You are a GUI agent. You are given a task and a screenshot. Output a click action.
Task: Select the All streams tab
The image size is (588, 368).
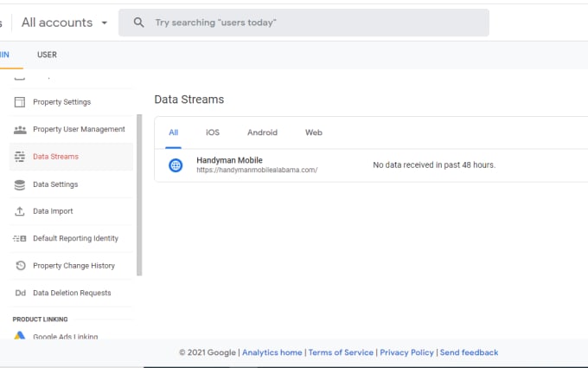[x=173, y=132]
